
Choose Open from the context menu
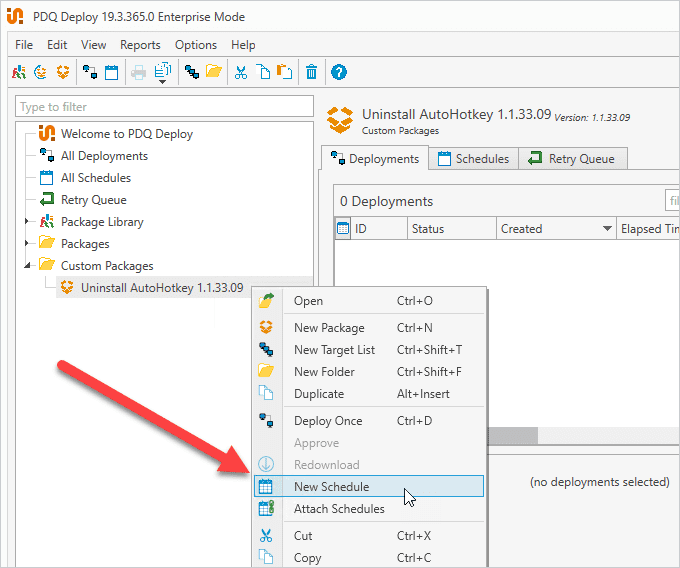tap(369, 301)
